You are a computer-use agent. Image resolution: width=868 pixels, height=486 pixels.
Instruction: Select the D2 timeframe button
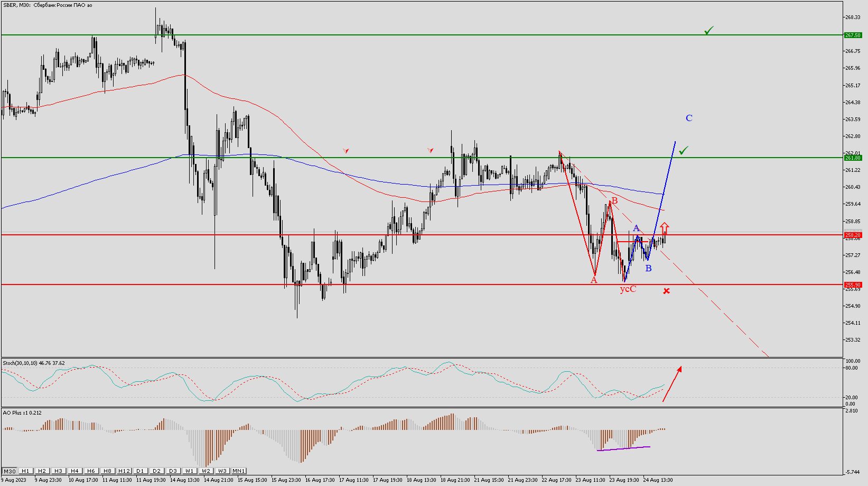156,471
